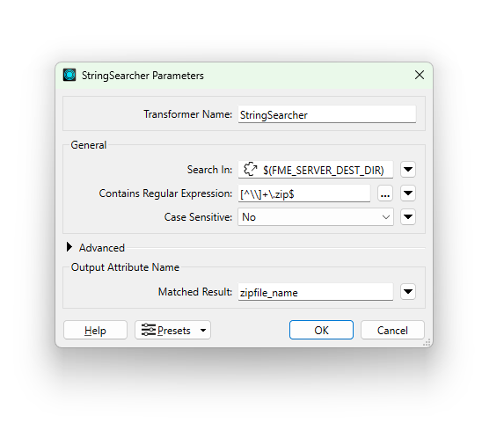Open the Case Sensitive arrow menu button
Viewport: 504px width, 445px height.
tap(408, 217)
